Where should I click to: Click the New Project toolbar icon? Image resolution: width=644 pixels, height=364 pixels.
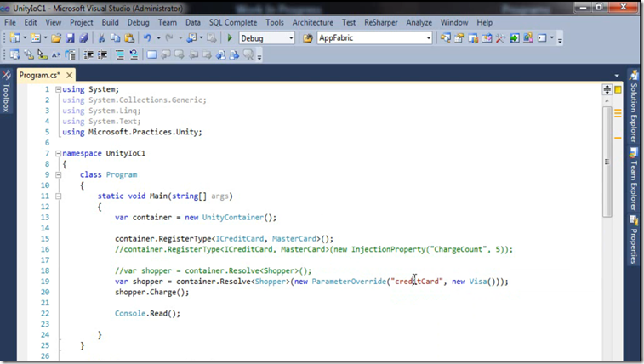14,38
